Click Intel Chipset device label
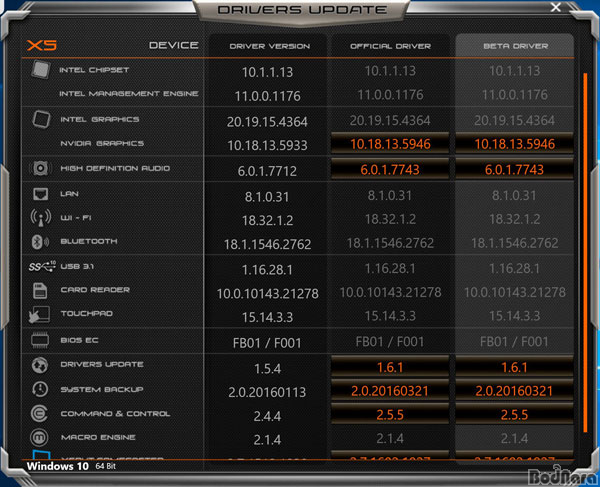Image resolution: width=600 pixels, height=487 pixels. (x=94, y=70)
